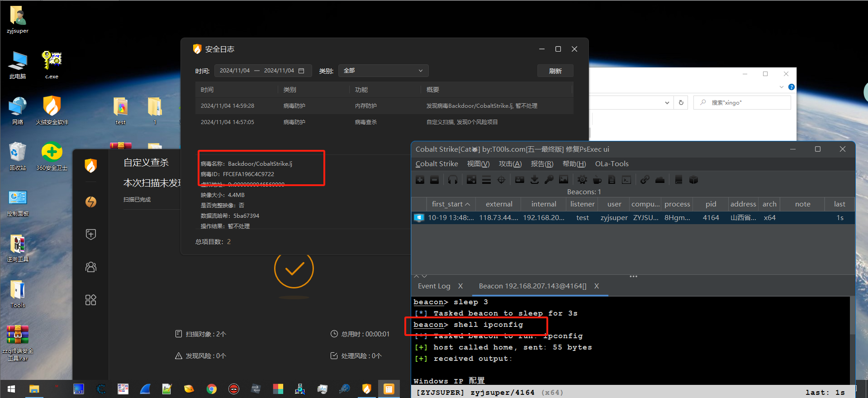
Task: Open keystrokes key icon in toolbar
Action: 549,180
